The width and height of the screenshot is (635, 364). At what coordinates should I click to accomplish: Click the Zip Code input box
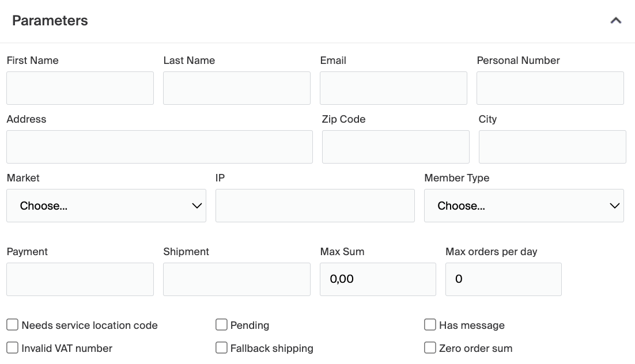(396, 147)
